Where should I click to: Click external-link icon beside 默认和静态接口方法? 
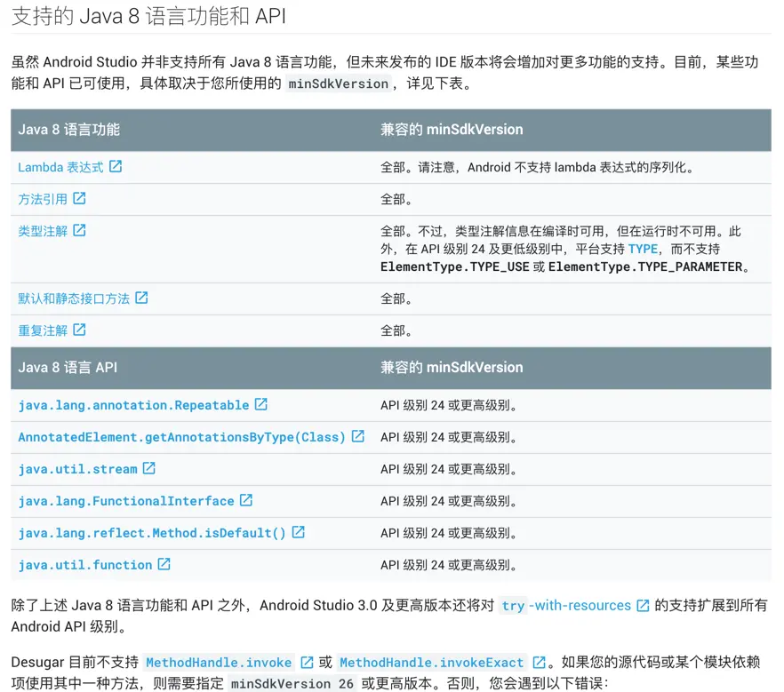pyautogui.click(x=141, y=298)
